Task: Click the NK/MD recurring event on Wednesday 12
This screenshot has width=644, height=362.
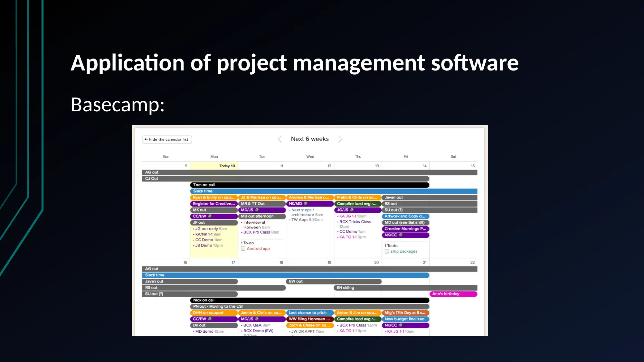Action: [310, 204]
